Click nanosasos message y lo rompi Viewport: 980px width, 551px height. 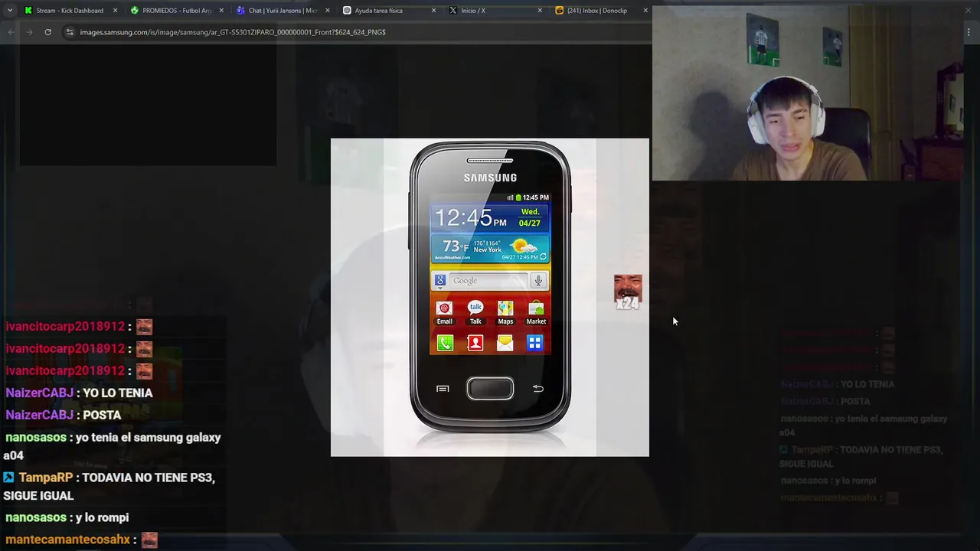[x=102, y=518]
